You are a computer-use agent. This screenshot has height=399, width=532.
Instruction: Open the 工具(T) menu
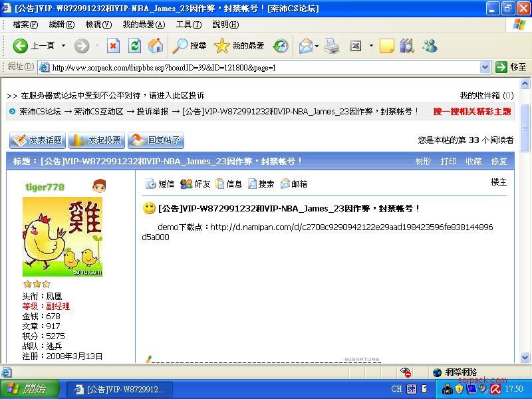[188, 25]
